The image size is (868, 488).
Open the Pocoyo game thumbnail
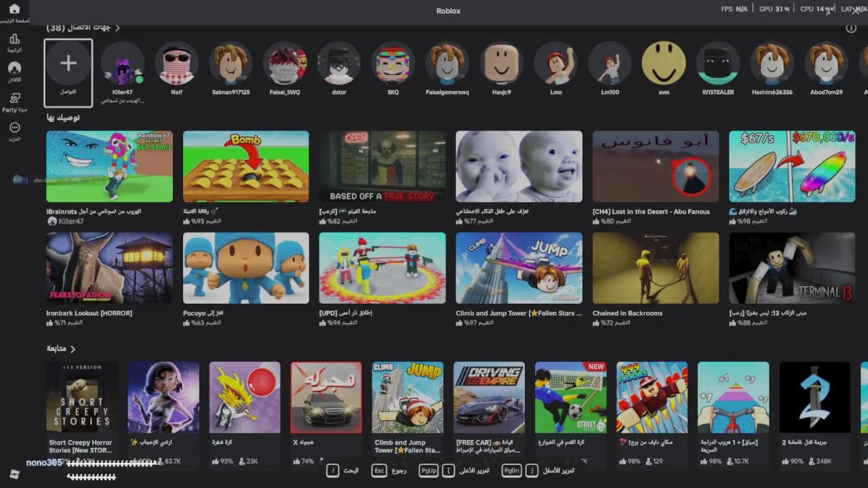pyautogui.click(x=246, y=268)
